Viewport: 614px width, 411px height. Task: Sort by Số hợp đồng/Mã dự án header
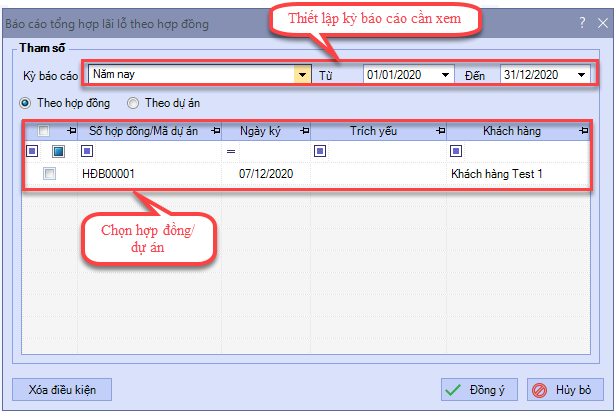(143, 131)
